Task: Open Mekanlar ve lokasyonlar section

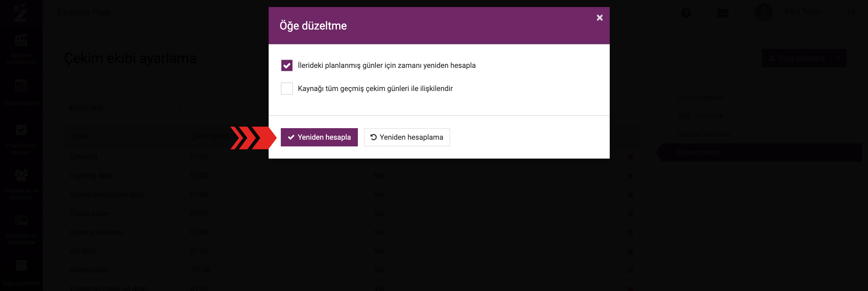Action: 21,230
